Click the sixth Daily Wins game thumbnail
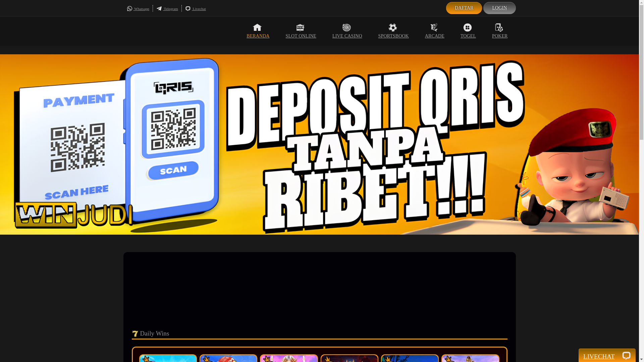Image resolution: width=644 pixels, height=362 pixels. (470, 358)
